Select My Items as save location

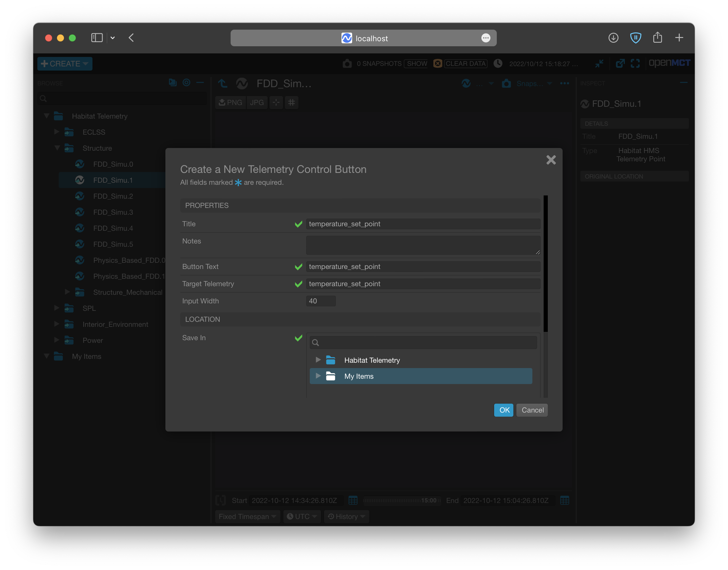click(359, 376)
